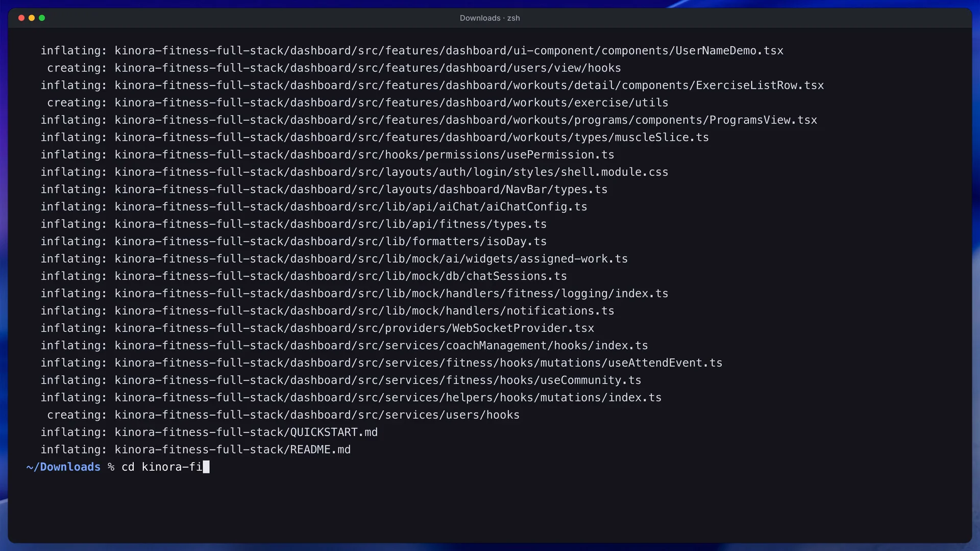The width and height of the screenshot is (980, 551).
Task: Click the muscleSlice.ts output line
Action: pyautogui.click(x=375, y=137)
